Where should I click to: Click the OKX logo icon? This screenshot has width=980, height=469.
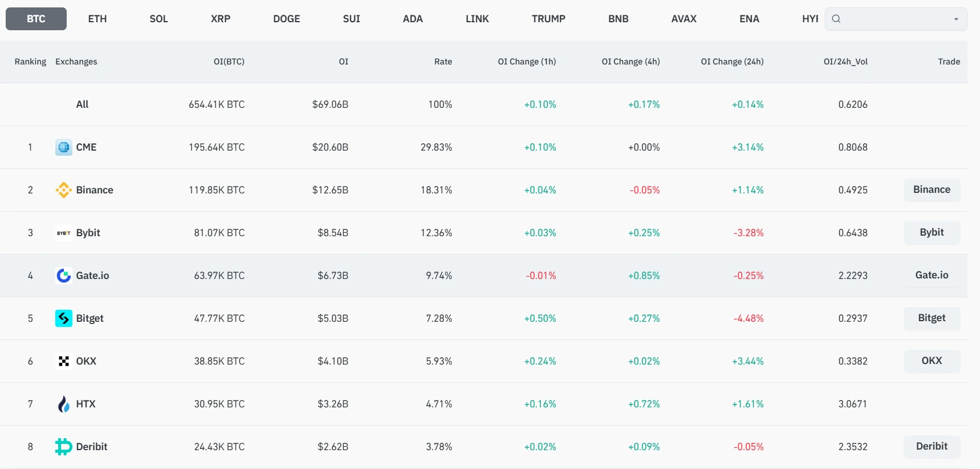click(64, 361)
